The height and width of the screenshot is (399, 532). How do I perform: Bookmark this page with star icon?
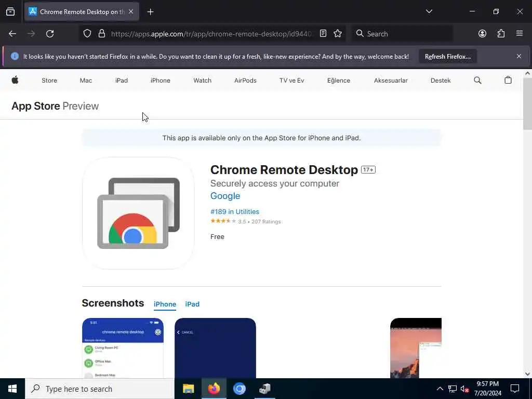pos(338,34)
